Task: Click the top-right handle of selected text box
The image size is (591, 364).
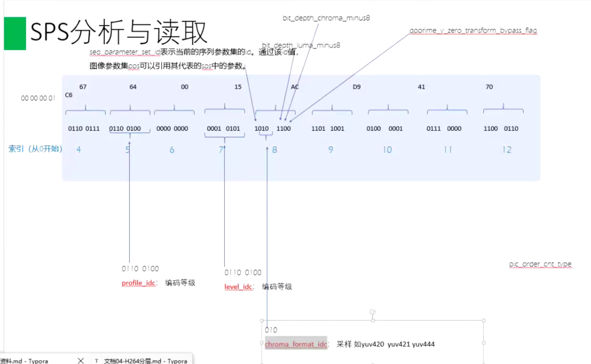Action: pos(483,321)
